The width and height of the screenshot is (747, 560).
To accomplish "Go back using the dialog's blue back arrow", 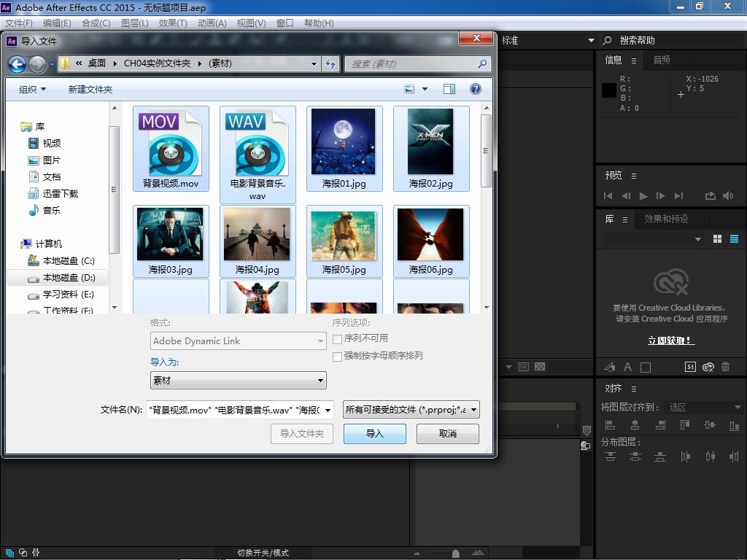I will pyautogui.click(x=18, y=64).
